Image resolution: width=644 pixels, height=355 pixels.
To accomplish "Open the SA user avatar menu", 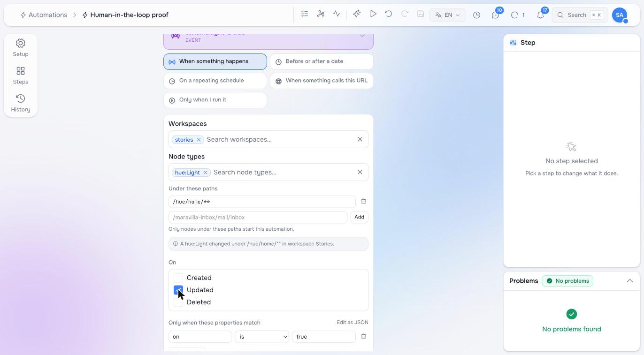I will (620, 15).
